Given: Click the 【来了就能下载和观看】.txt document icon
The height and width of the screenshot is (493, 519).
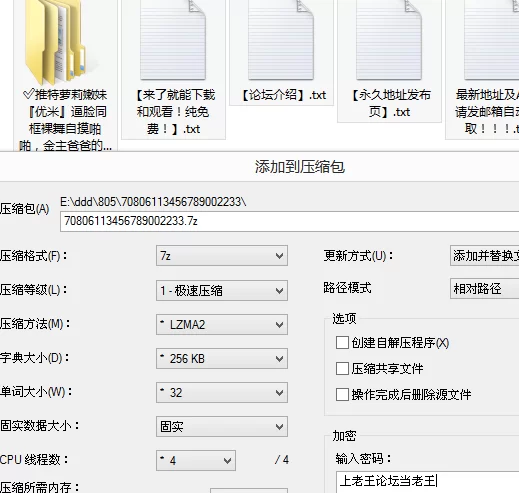Looking at the screenshot, I should tap(173, 40).
